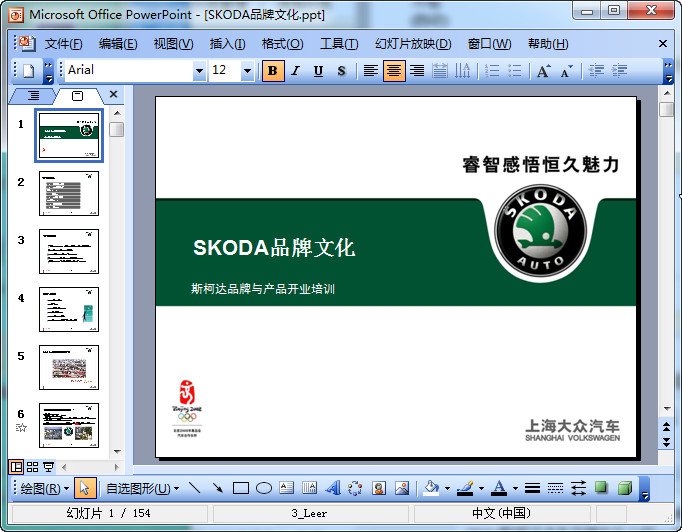Click the Distributed alignment icon
682x532 pixels.
click(440, 70)
